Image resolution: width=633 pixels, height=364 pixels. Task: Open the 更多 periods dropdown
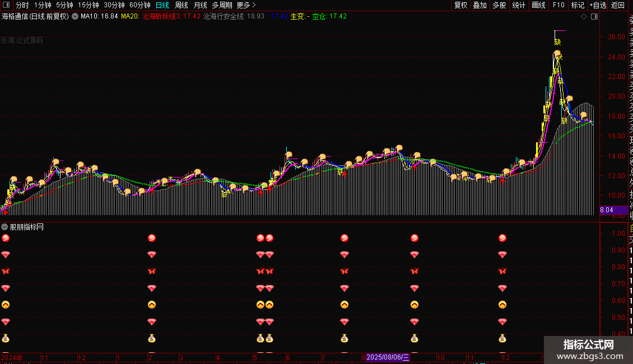pos(246,5)
